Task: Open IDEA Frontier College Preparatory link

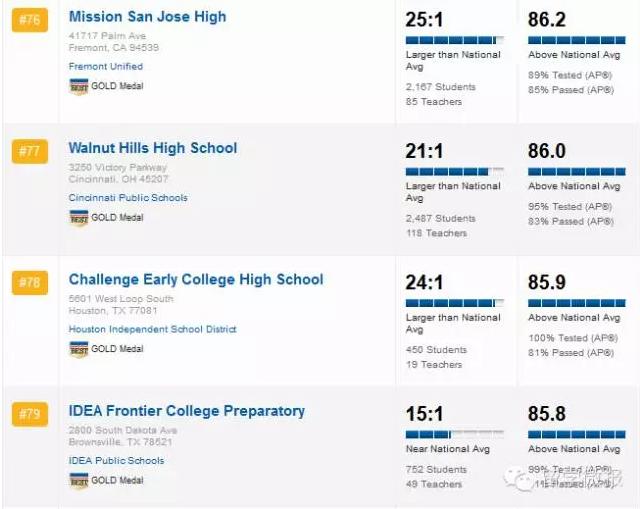Action: tap(186, 411)
